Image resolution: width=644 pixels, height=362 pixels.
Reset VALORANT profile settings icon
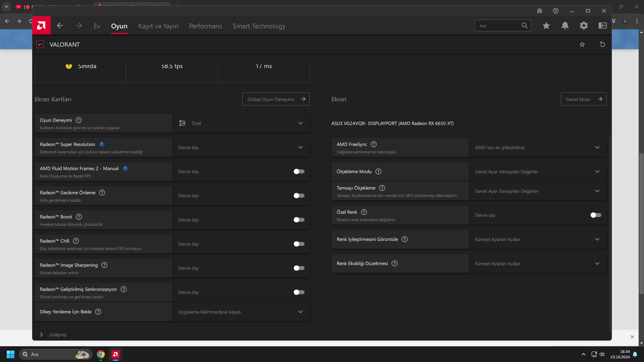coord(602,44)
